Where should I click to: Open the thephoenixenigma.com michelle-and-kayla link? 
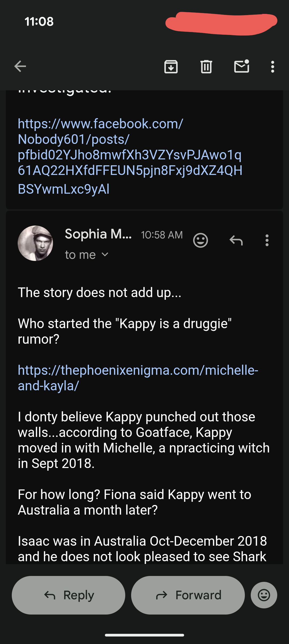point(138,378)
